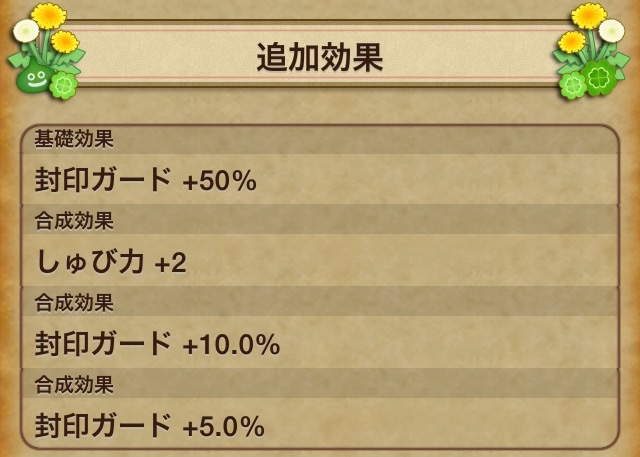Click the 追加効果 title banner
Screen dimensions: 640x457
click(319, 58)
